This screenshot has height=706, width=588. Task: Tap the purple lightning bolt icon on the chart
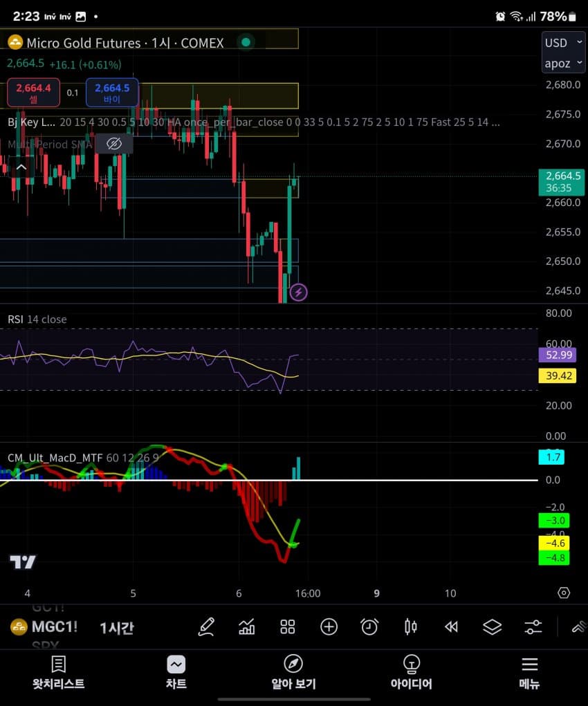(x=298, y=292)
